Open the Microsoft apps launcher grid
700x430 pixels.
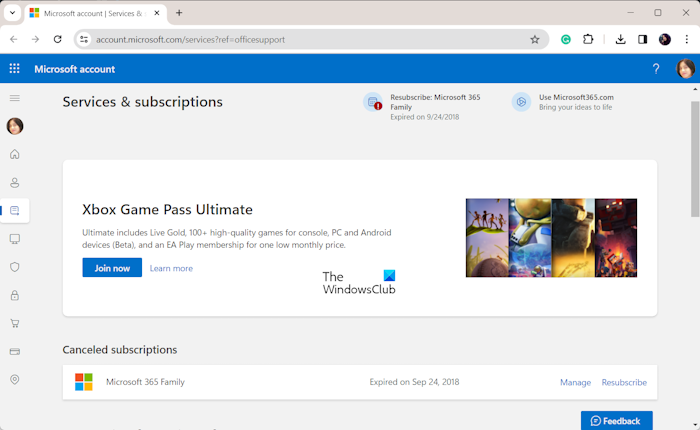tap(14, 69)
